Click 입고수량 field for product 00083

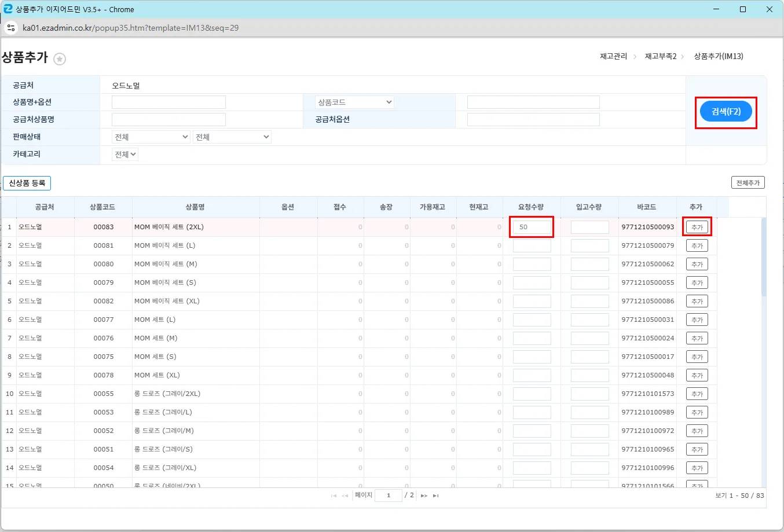590,227
